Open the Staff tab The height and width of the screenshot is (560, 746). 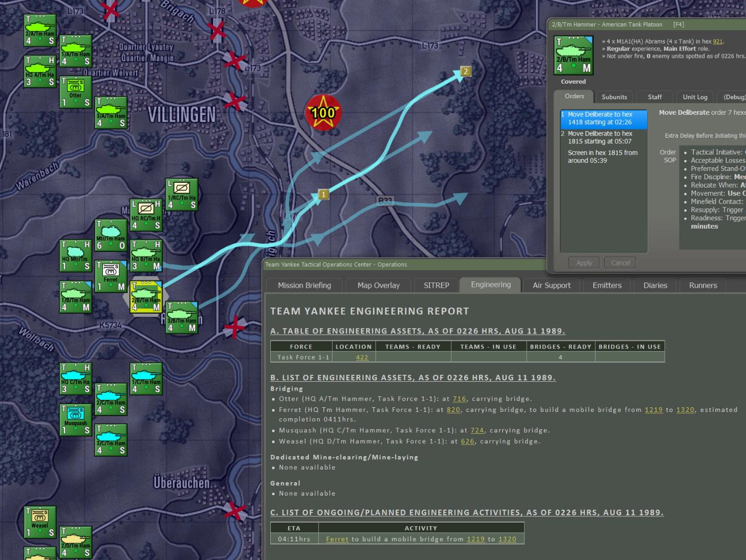[x=655, y=97]
